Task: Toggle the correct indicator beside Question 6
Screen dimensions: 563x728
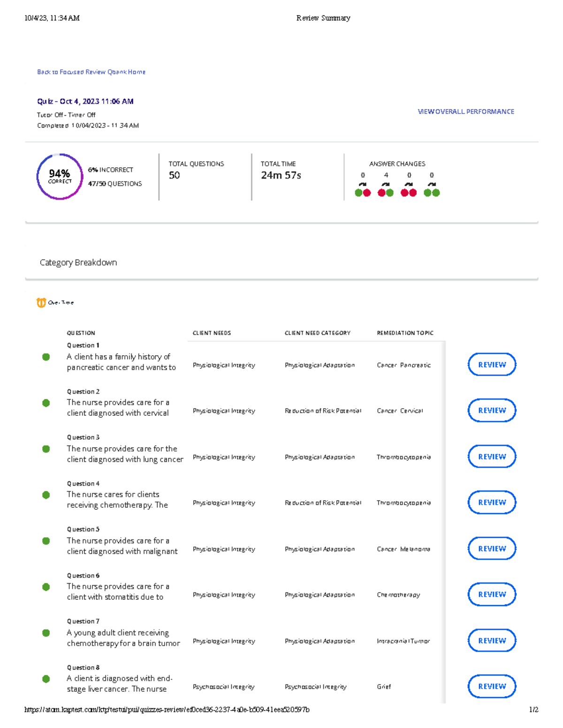Action: (x=46, y=586)
